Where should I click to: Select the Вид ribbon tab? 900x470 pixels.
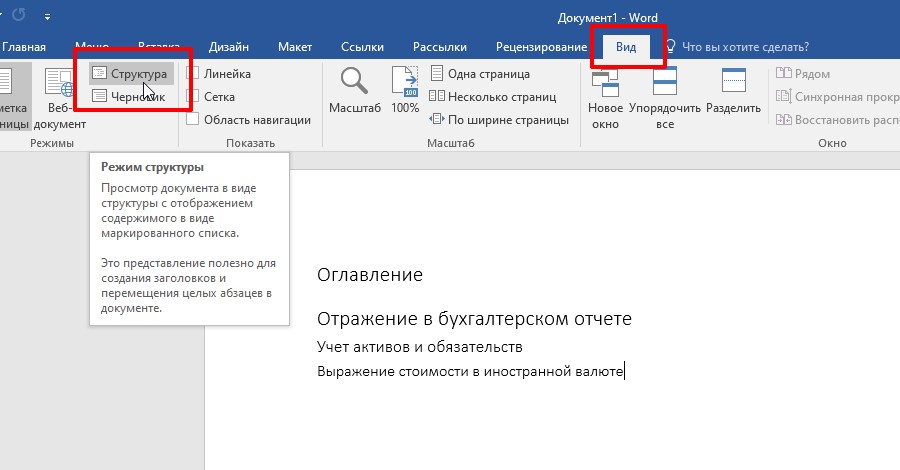click(x=626, y=47)
